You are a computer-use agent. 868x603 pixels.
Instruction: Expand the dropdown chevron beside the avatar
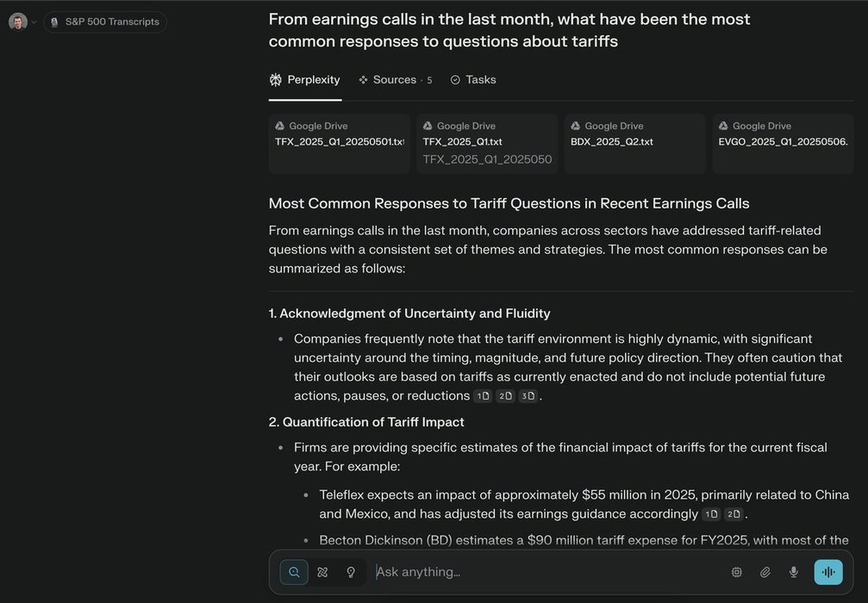34,22
